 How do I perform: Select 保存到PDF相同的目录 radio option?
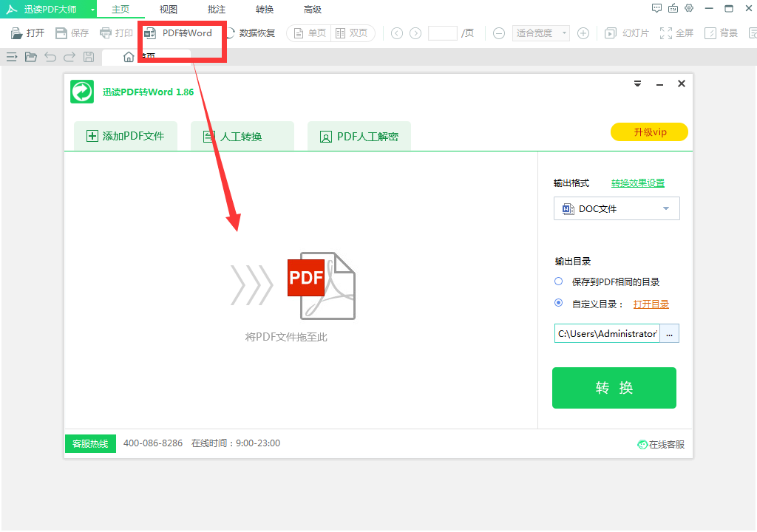pos(559,282)
